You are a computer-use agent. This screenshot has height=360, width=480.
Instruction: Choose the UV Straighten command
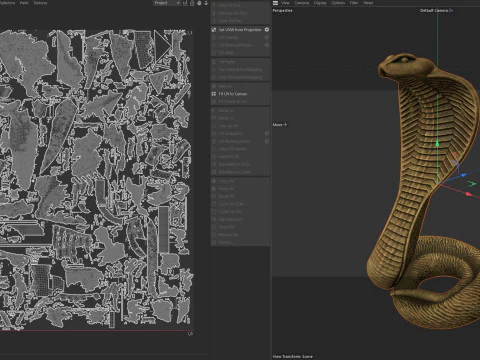click(240, 133)
